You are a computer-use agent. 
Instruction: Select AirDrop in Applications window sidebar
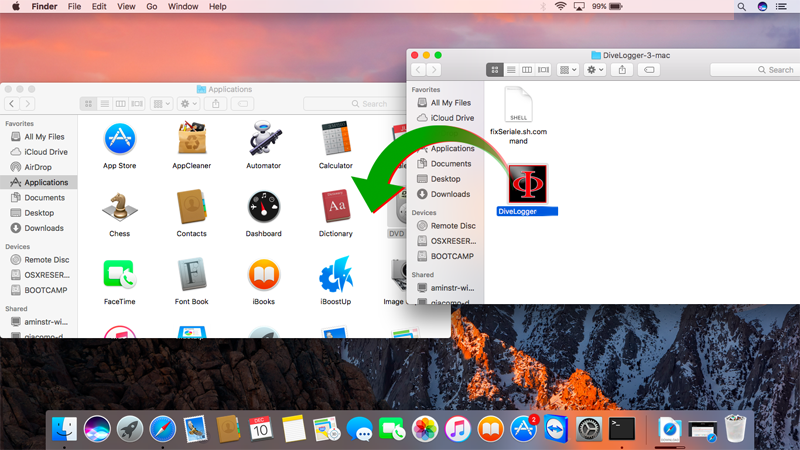[39, 167]
